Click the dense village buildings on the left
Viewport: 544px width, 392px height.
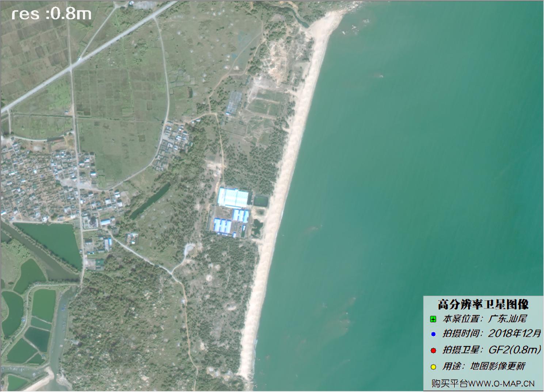44,182
